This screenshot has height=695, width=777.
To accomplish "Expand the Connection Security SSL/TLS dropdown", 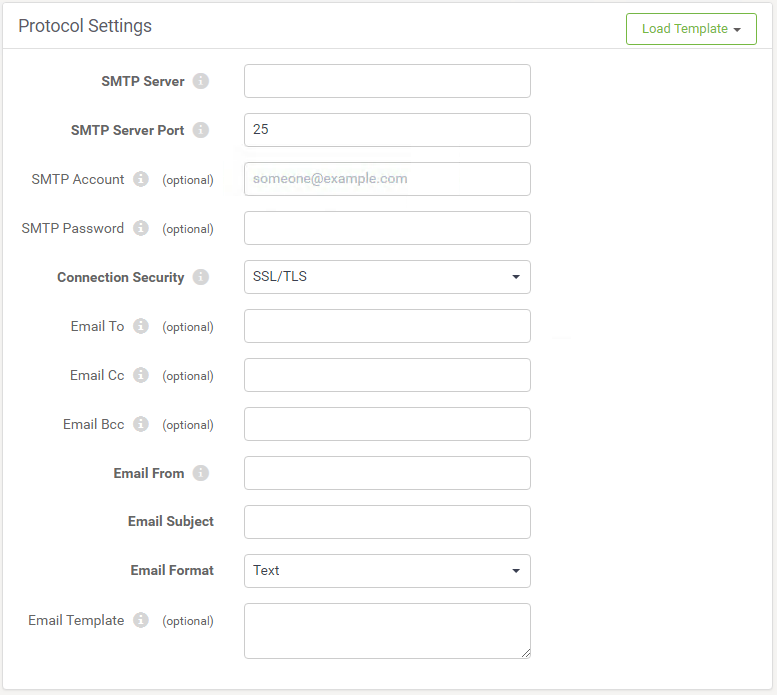I will point(387,277).
